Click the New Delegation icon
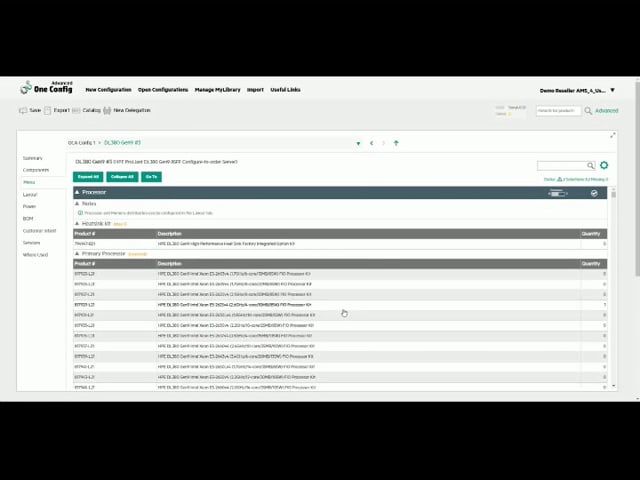Screen dimensions: 640x480 click(x=107, y=111)
